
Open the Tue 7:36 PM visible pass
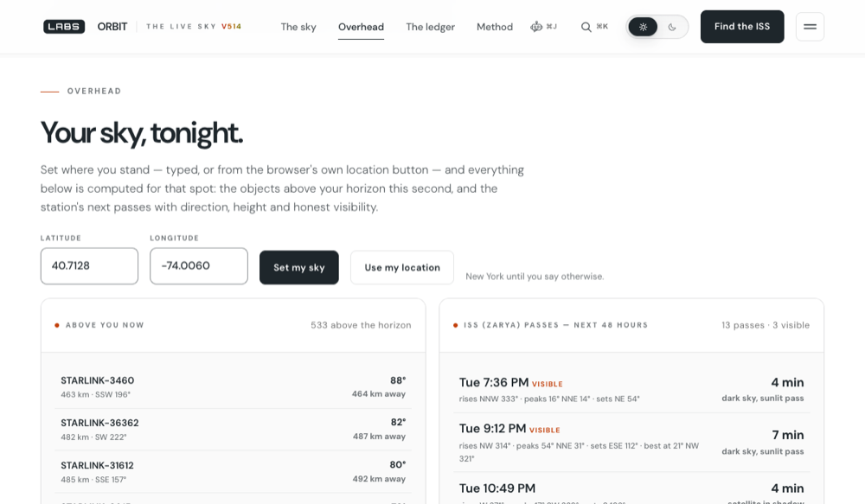[631, 389]
